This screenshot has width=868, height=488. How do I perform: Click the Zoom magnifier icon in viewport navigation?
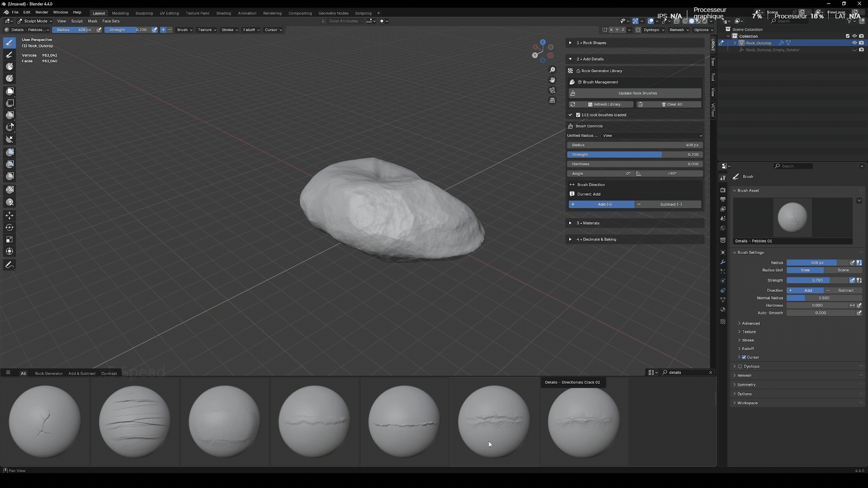click(x=552, y=70)
